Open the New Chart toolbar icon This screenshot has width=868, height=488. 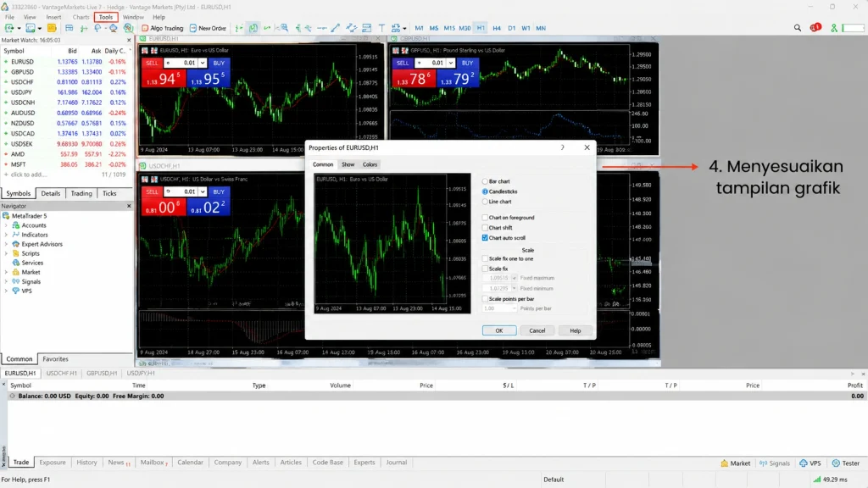click(9, 28)
